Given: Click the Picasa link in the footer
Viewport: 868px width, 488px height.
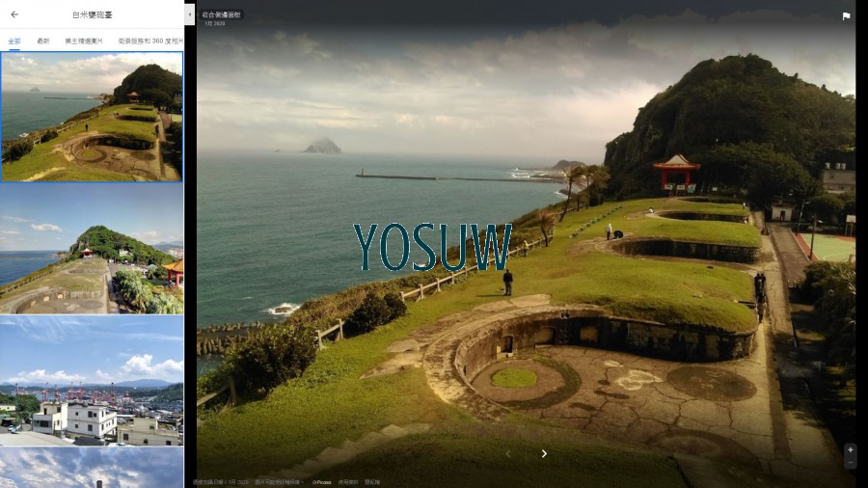Looking at the screenshot, I should point(322,482).
